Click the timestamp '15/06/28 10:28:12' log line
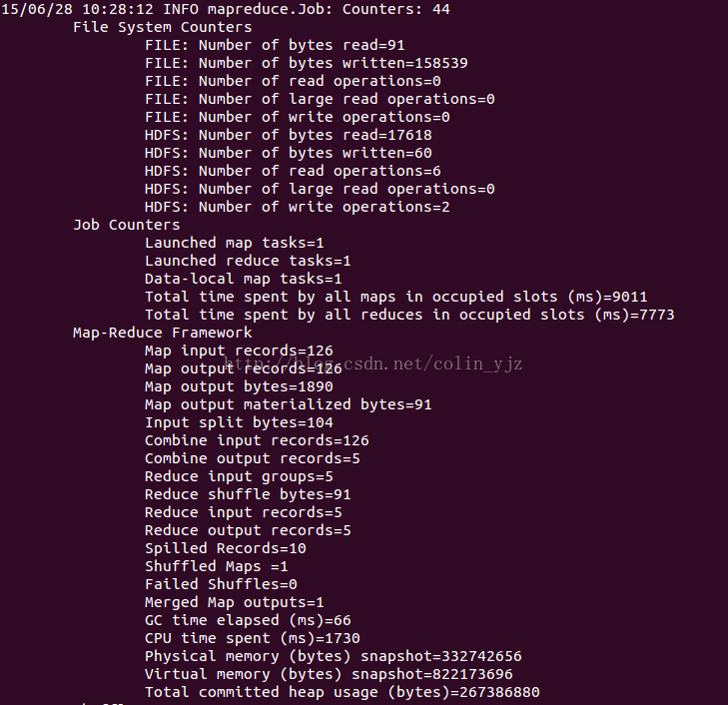728x705 pixels. [226, 9]
